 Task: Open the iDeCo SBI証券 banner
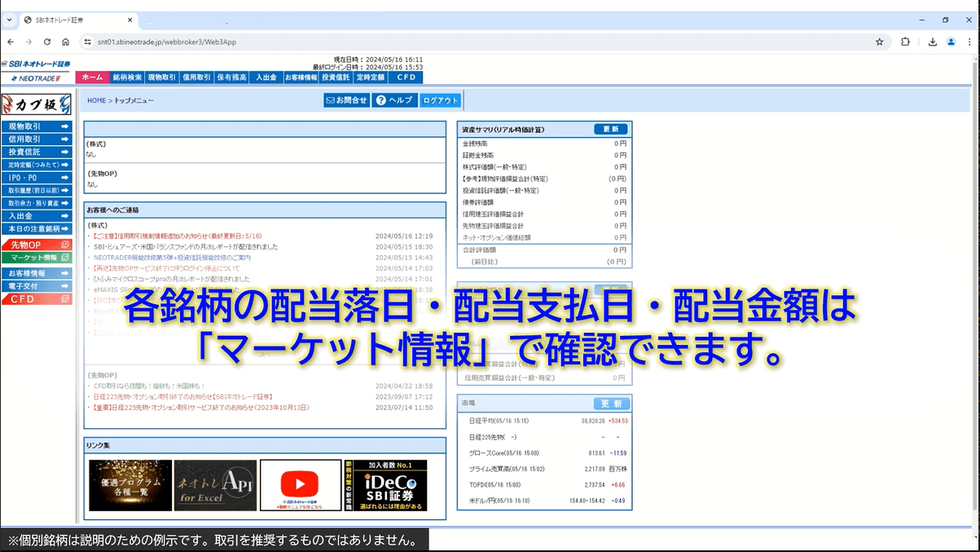tap(385, 486)
